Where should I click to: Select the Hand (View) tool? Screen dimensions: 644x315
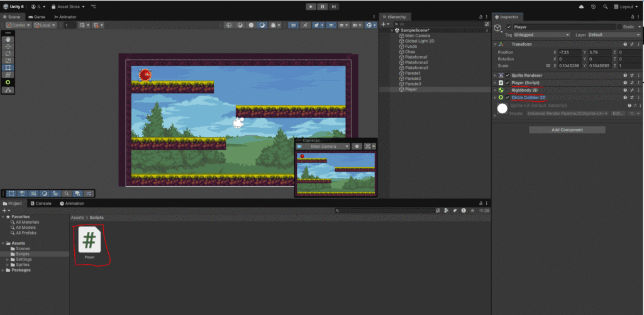pyautogui.click(x=8, y=39)
